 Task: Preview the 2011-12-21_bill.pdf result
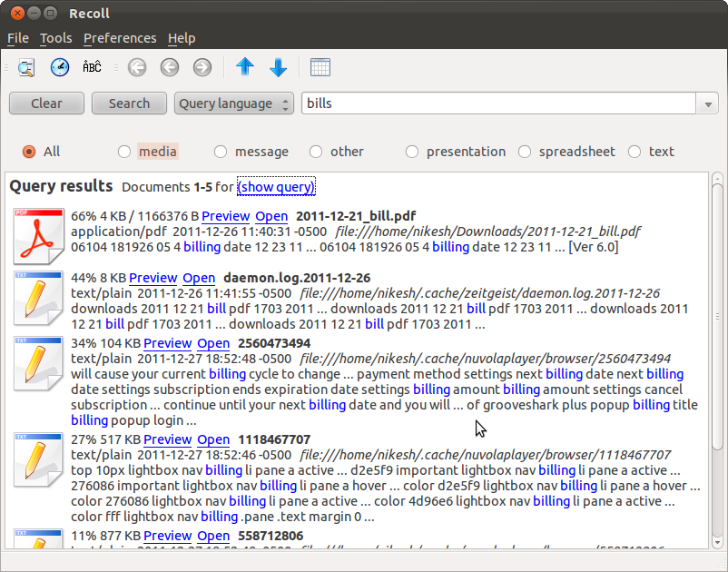[x=225, y=216]
